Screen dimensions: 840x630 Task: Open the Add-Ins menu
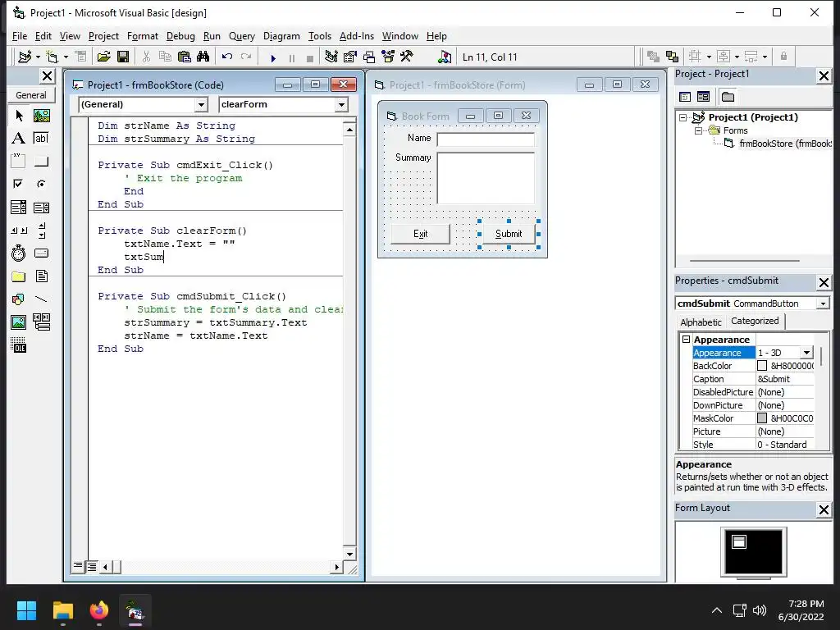click(x=357, y=36)
